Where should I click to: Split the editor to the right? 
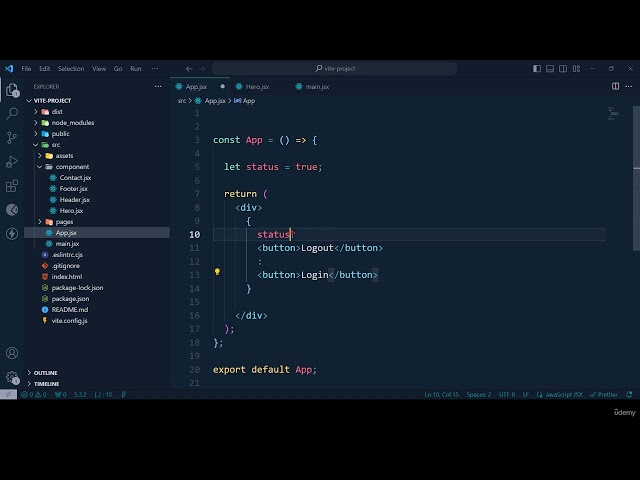click(615, 86)
